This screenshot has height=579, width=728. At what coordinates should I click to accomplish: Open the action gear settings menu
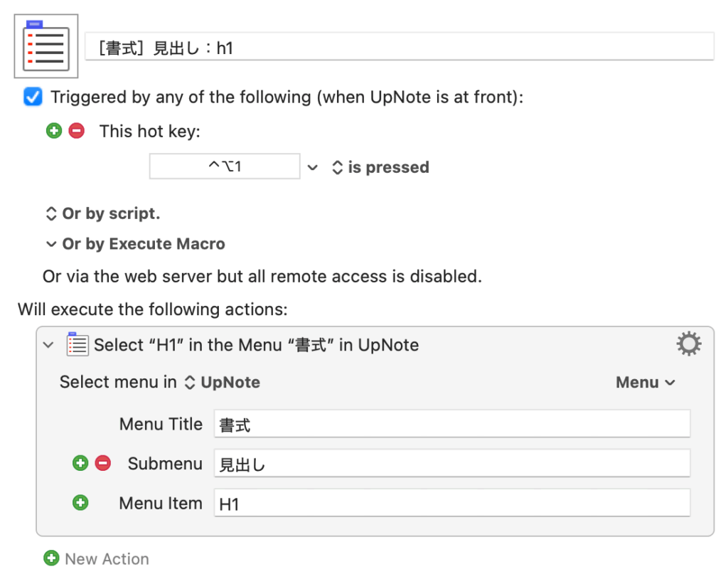pos(688,345)
